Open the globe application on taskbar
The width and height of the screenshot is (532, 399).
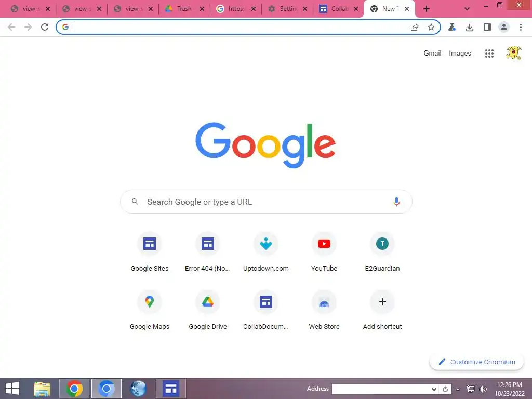[138, 389]
